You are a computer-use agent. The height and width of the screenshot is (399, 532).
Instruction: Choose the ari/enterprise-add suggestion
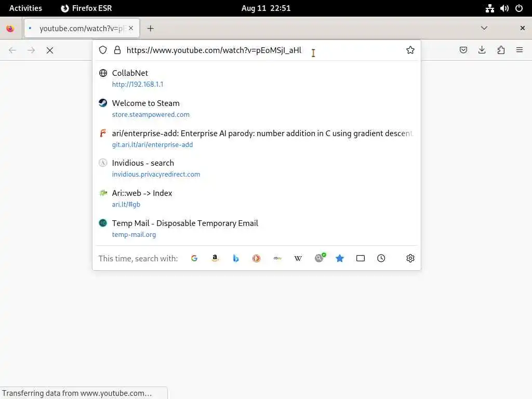(x=257, y=138)
